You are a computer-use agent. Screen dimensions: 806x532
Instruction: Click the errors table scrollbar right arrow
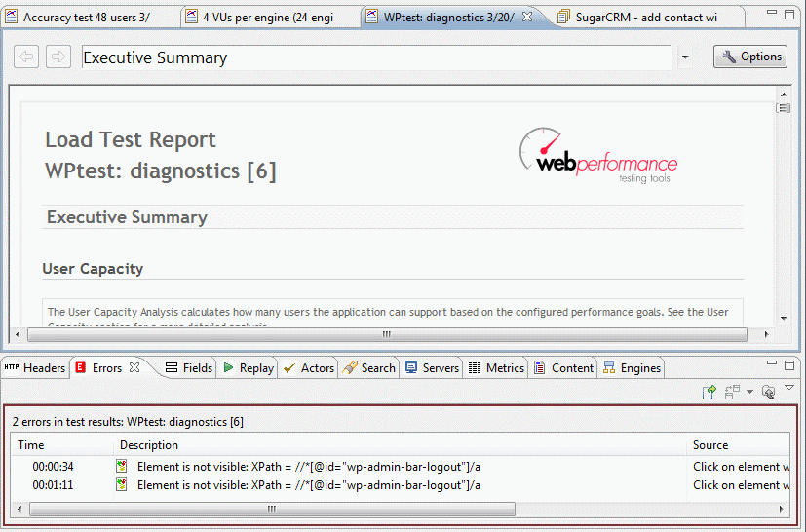pyautogui.click(x=782, y=509)
